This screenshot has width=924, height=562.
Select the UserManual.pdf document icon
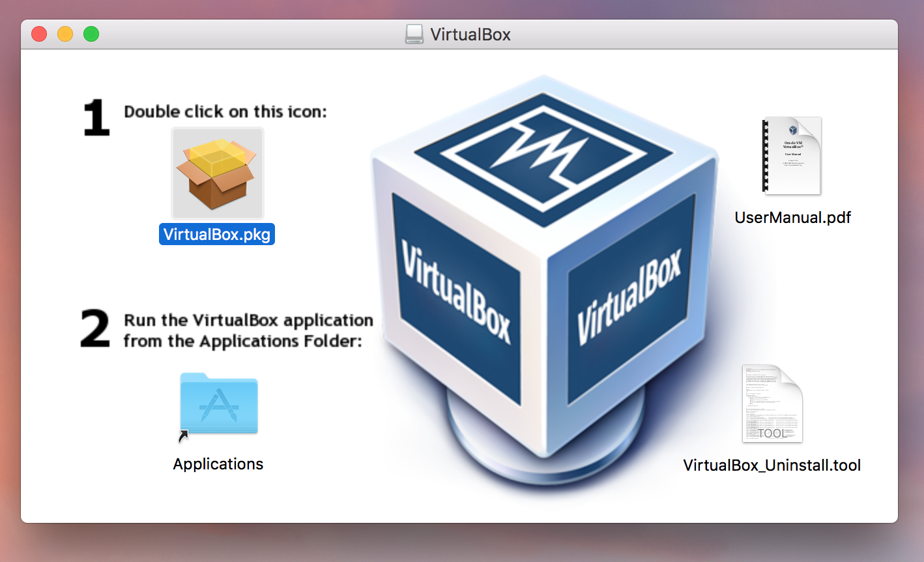792,156
